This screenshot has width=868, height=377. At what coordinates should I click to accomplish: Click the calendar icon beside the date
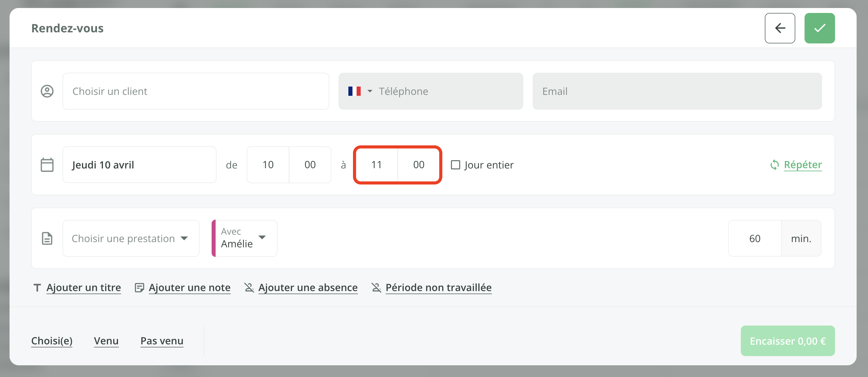coord(47,165)
